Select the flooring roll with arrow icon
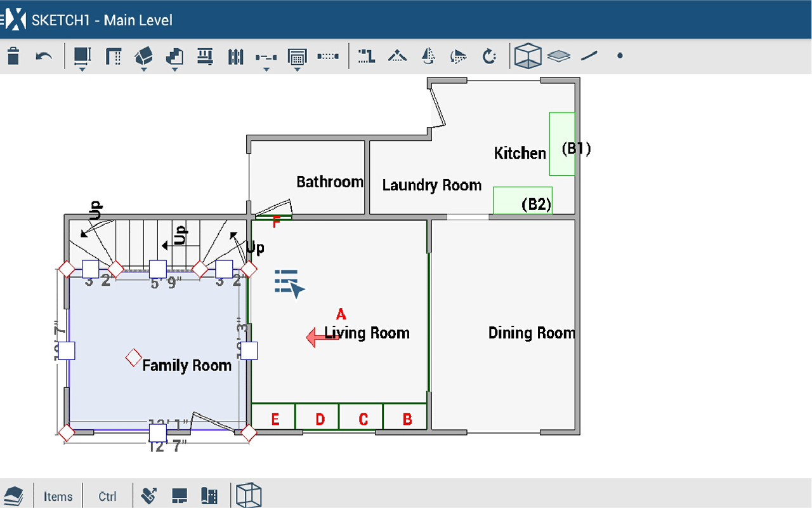 [150, 495]
